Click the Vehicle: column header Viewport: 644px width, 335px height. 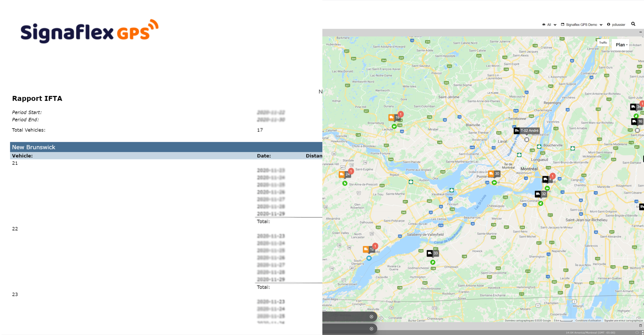point(22,156)
